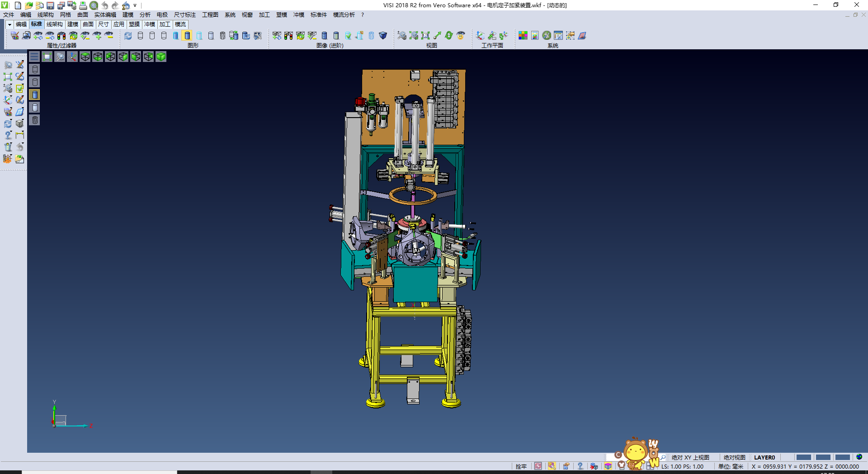Click the first blue color swatch
Screen dimensions: 868x474
click(803, 457)
